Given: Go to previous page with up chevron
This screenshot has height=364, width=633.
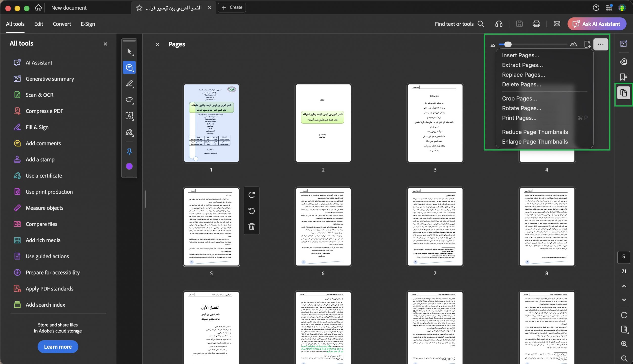Looking at the screenshot, I should coord(624,286).
